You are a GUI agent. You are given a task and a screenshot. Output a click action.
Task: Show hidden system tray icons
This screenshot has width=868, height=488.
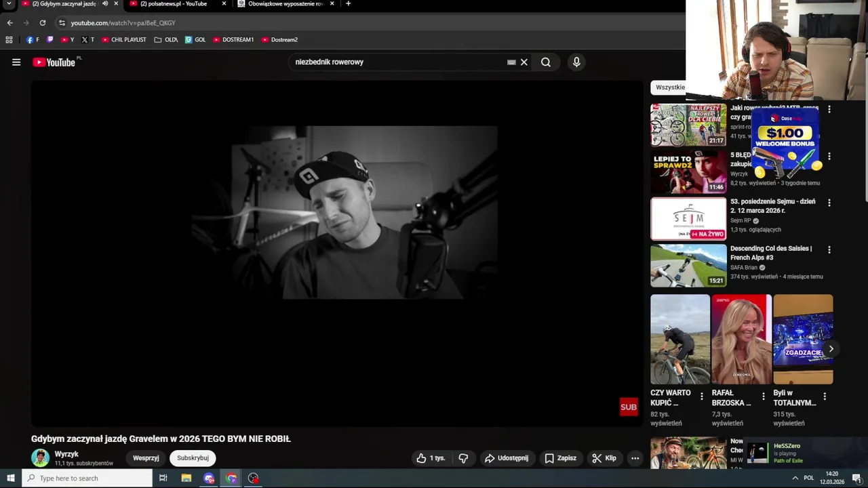795,479
